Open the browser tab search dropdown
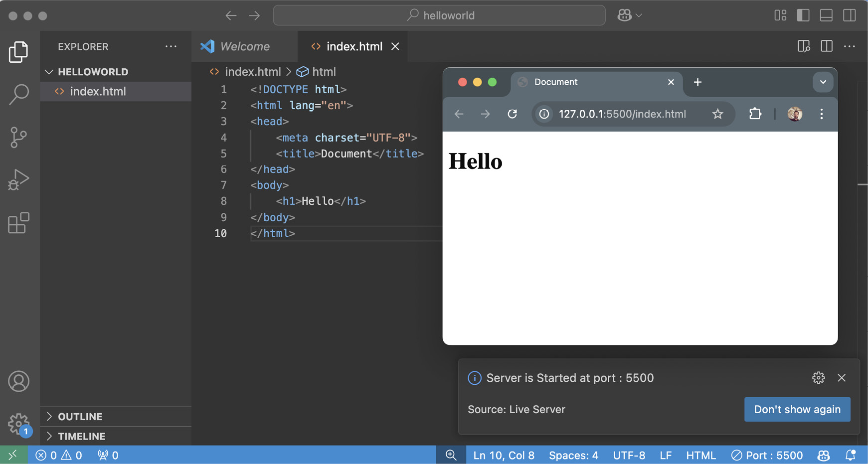The height and width of the screenshot is (464, 868). tap(823, 82)
